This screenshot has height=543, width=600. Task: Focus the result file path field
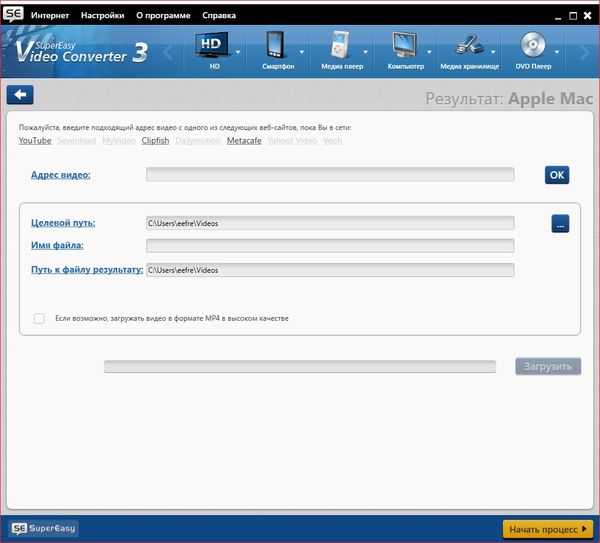pyautogui.click(x=330, y=270)
